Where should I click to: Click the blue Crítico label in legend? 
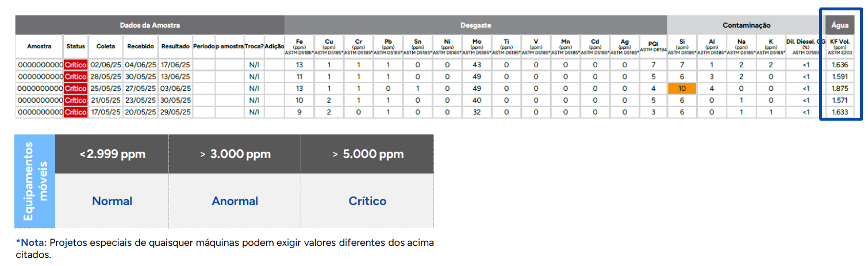367,201
